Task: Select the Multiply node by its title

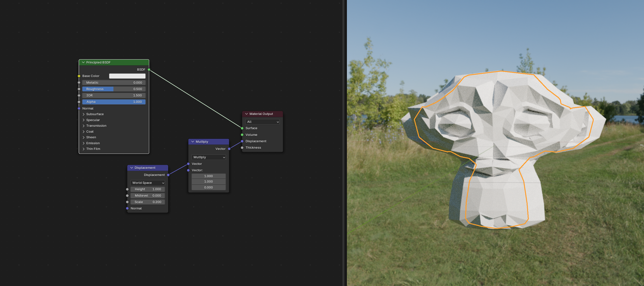Action: point(201,142)
